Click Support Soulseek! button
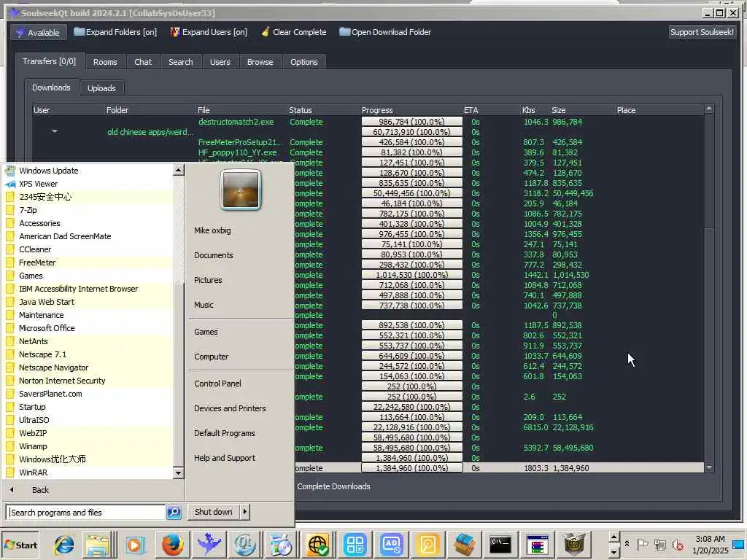The image size is (747, 560). pyautogui.click(x=702, y=32)
